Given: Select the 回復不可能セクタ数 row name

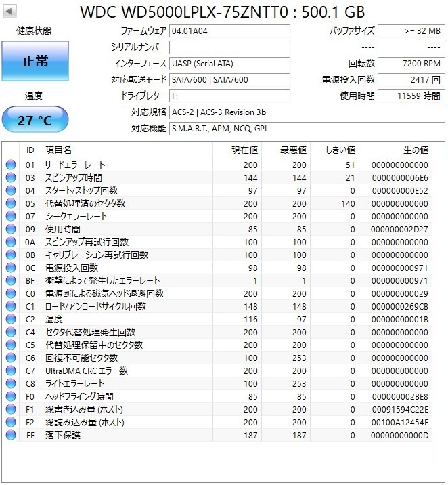Looking at the screenshot, I should 82,358.
